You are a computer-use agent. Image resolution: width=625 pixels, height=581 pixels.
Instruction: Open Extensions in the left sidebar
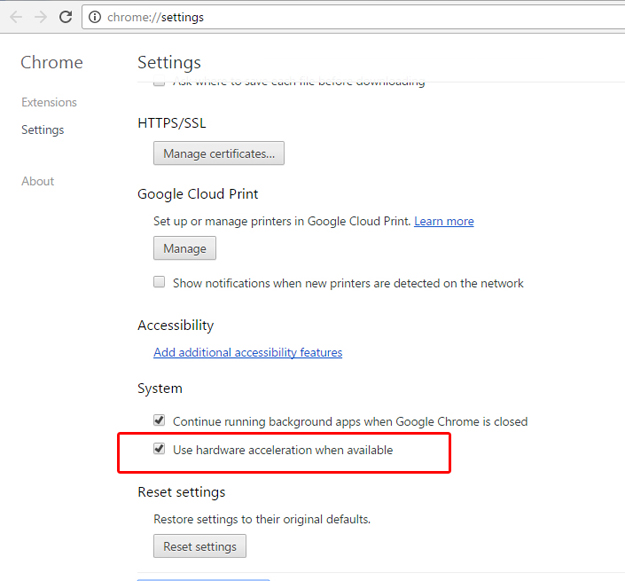49,102
